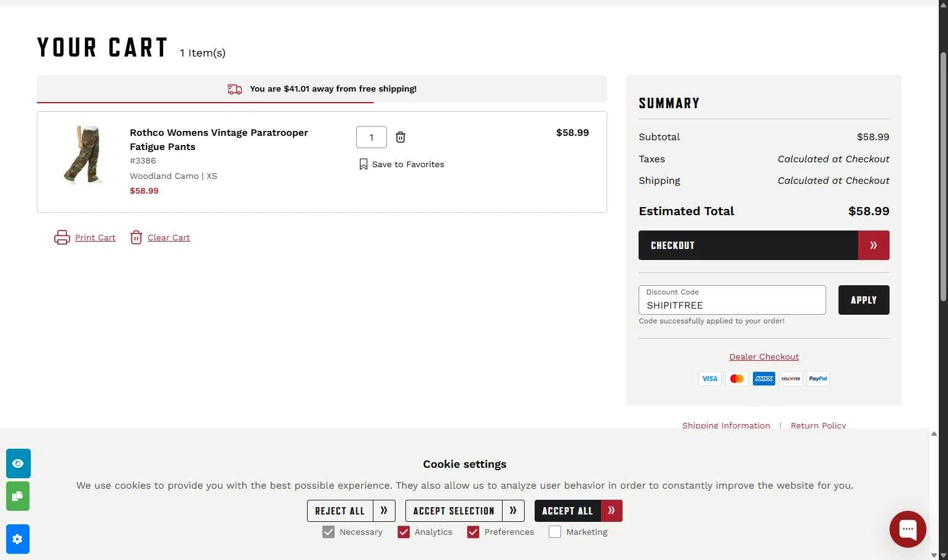Image resolution: width=948 pixels, height=560 pixels.
Task: Click the arrow on Accept Selection button
Action: pyautogui.click(x=513, y=511)
